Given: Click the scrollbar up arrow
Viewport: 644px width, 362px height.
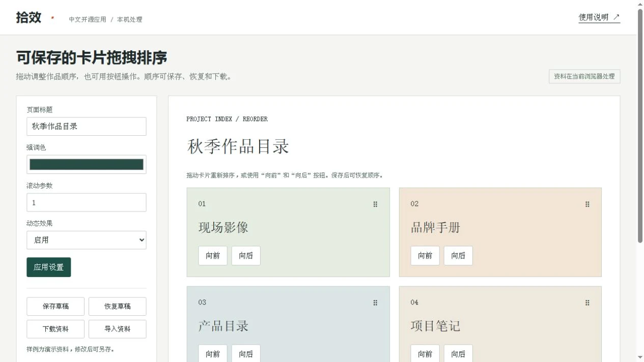Looking at the screenshot, I should (x=640, y=4).
